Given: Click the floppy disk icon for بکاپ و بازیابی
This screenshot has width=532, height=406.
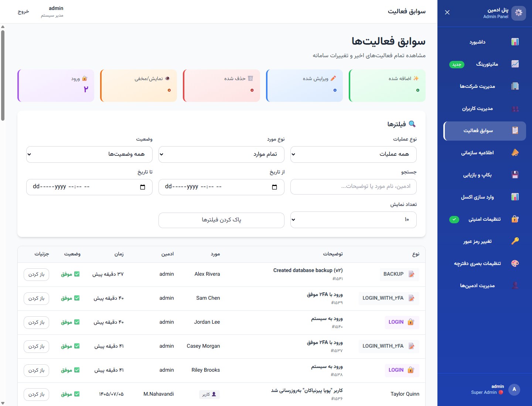Looking at the screenshot, I should pyautogui.click(x=515, y=175).
